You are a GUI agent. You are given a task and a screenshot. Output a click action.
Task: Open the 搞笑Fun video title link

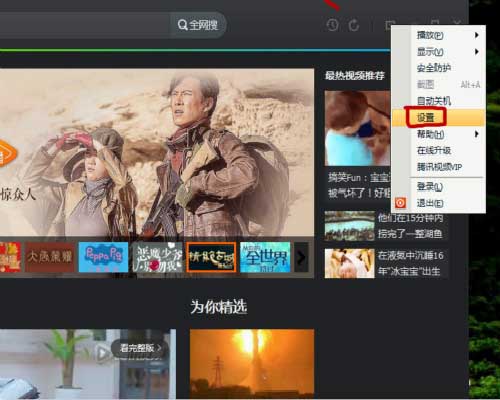point(359,185)
